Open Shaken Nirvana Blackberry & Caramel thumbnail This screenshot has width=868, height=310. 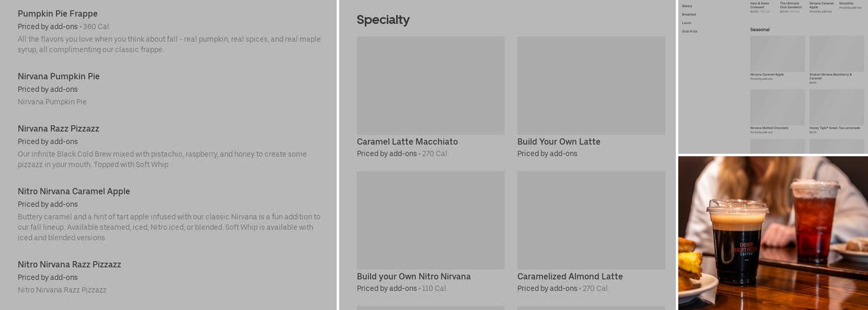pyautogui.click(x=836, y=54)
